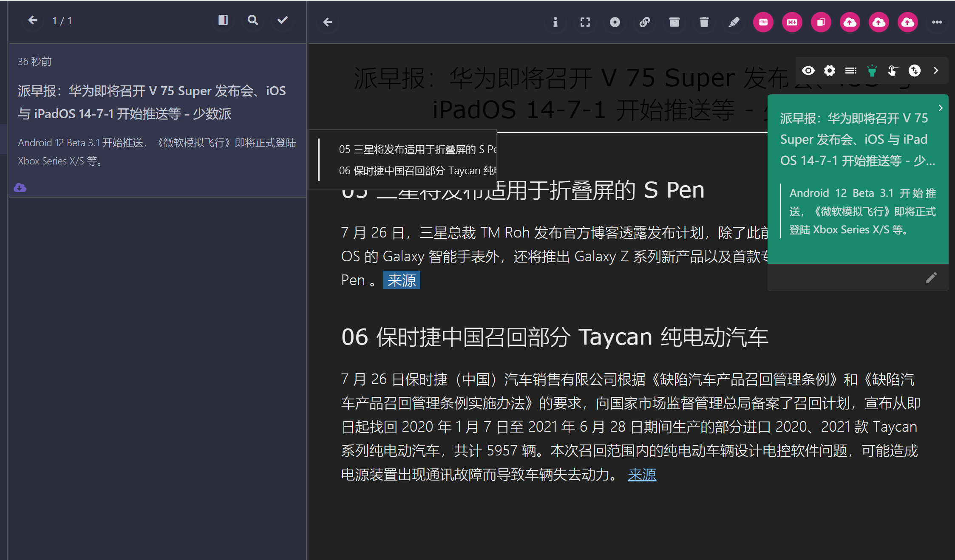Open the highlighted 来源 source in S Pen section

(x=401, y=280)
